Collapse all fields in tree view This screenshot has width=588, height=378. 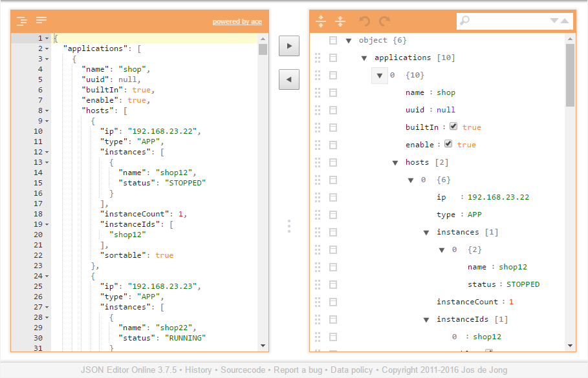pos(340,21)
